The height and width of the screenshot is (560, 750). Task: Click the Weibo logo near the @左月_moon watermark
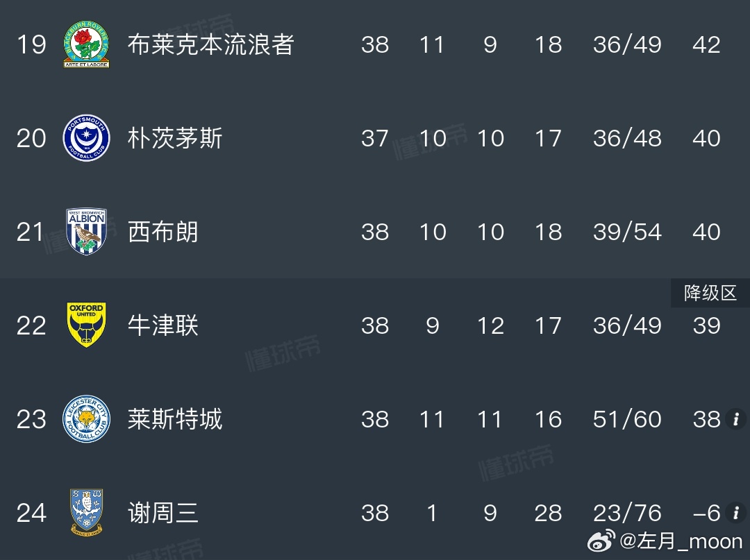[601, 541]
